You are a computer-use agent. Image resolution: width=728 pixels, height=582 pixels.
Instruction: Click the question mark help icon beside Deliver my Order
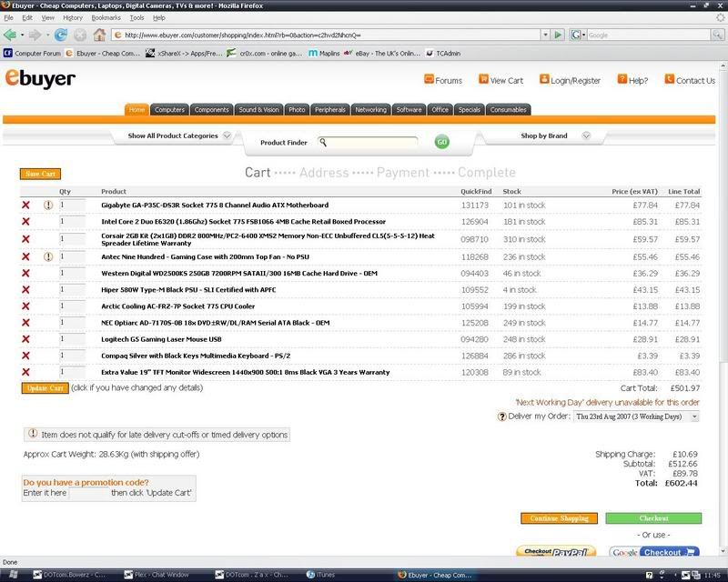[x=502, y=416]
